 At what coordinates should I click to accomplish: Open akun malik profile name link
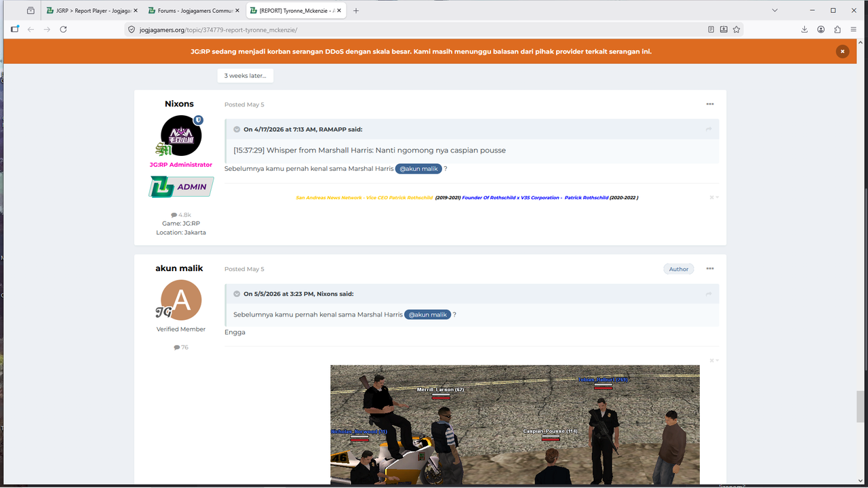179,268
